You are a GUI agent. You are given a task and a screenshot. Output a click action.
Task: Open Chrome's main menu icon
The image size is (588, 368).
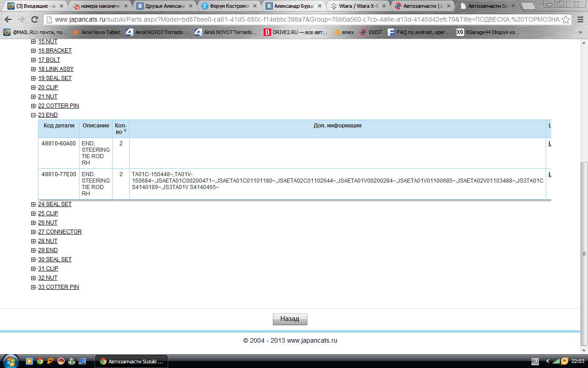click(579, 19)
